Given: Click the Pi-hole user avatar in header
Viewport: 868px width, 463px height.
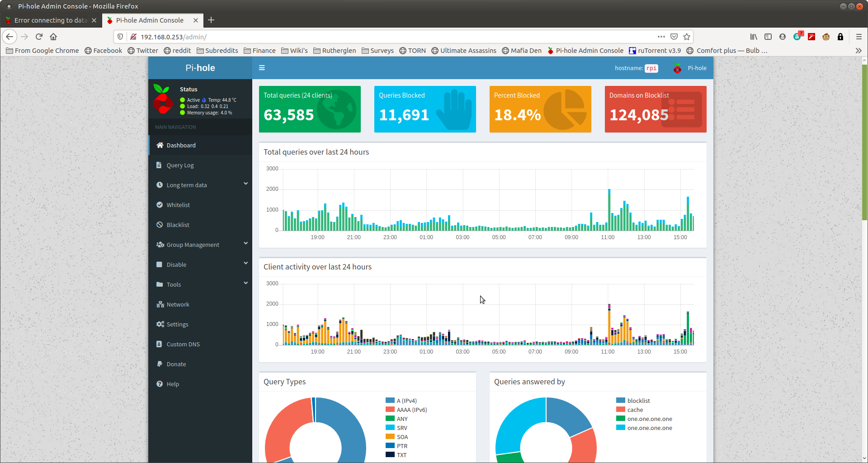Looking at the screenshot, I should coord(677,68).
